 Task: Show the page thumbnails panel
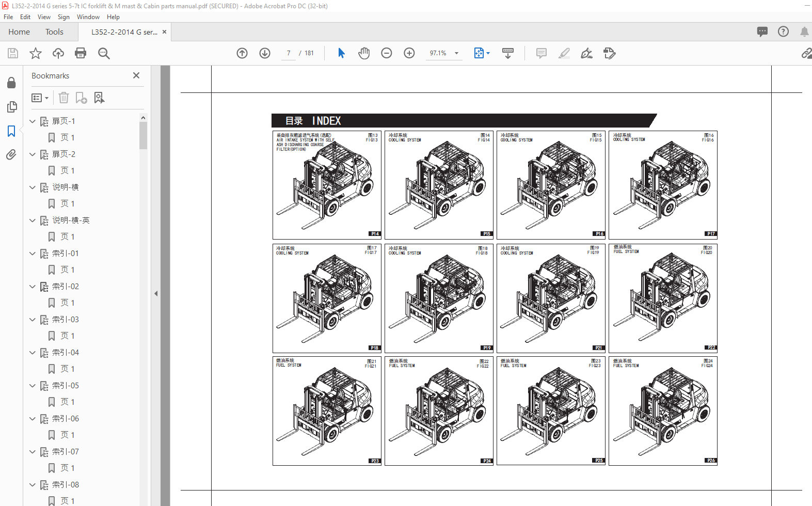[11, 107]
